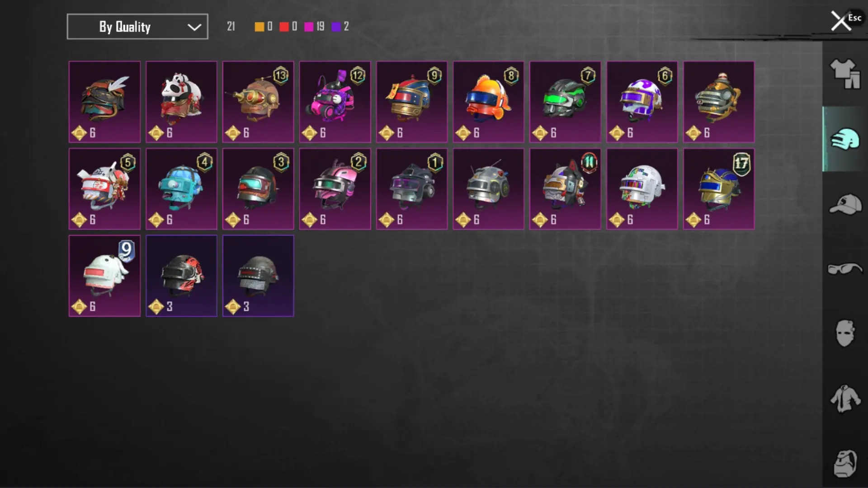Click the purple quality filter swatch showing 2
This screenshot has height=488, width=868.
pos(336,27)
